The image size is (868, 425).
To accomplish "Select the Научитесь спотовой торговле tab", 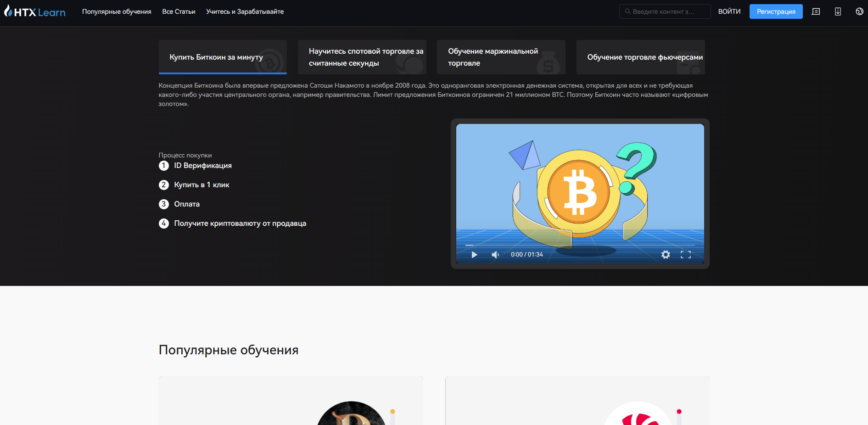I will tap(362, 57).
